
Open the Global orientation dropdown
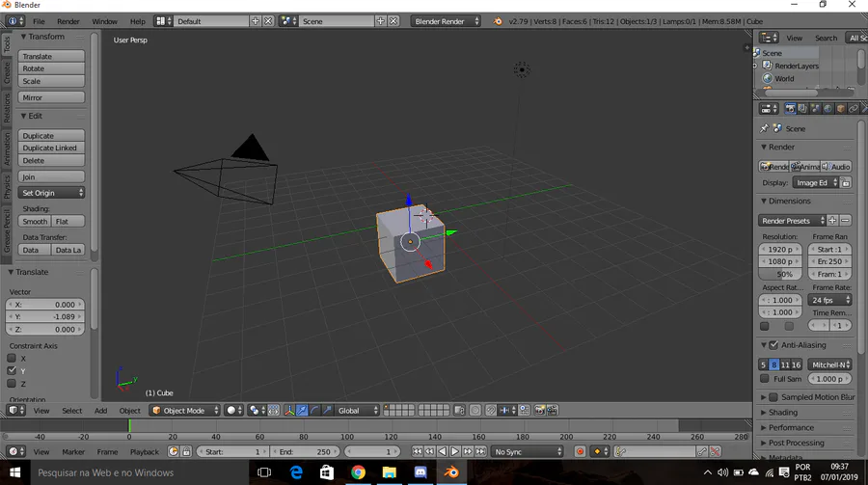point(358,410)
